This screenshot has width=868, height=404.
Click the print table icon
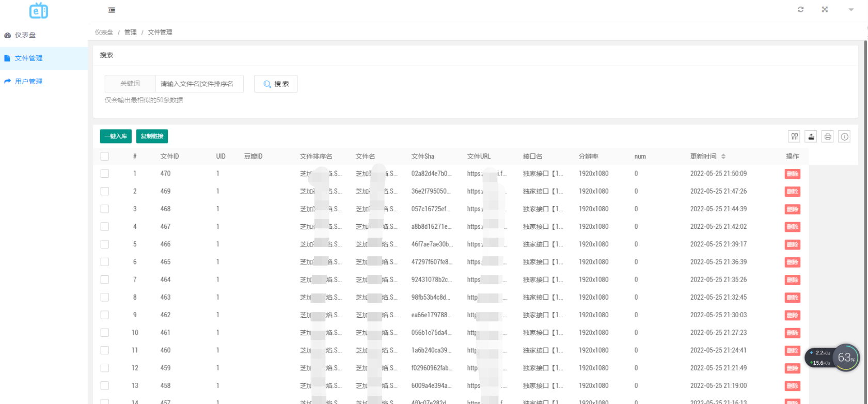tap(828, 136)
